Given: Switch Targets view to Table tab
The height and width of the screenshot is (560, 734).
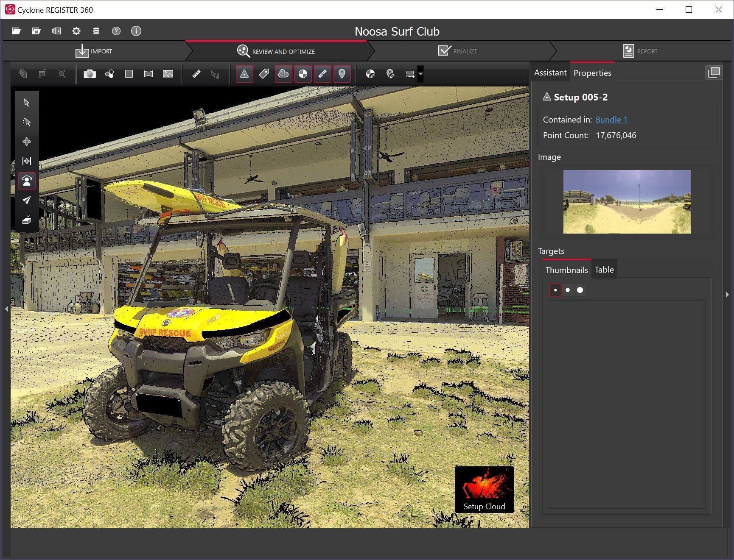Looking at the screenshot, I should (604, 270).
